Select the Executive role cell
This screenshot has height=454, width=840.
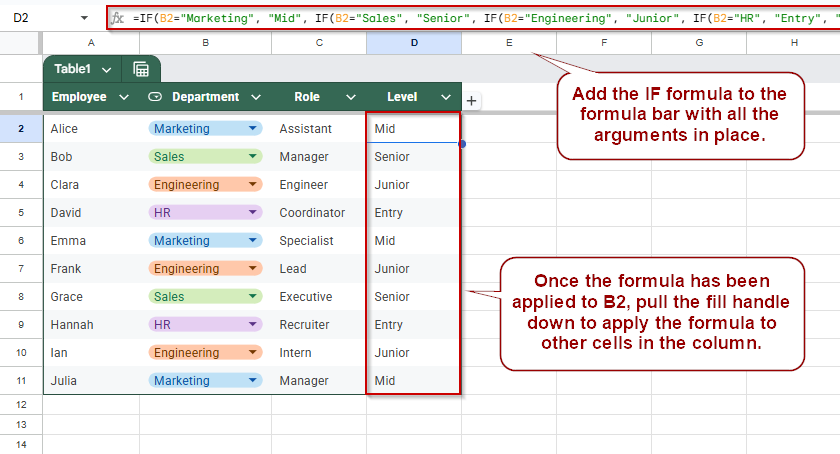(x=319, y=296)
